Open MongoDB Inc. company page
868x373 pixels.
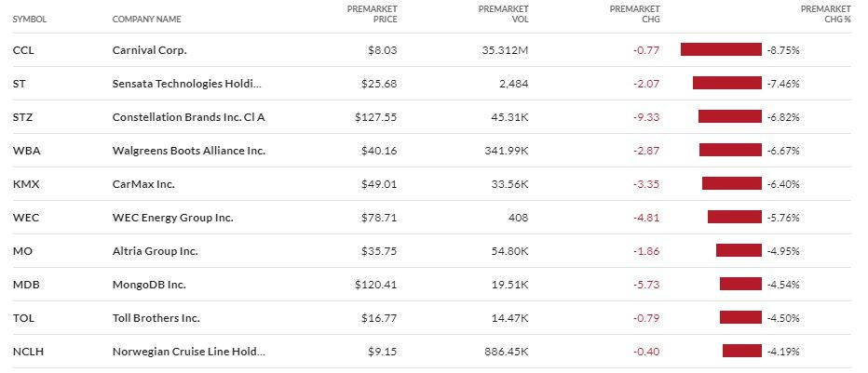point(149,285)
